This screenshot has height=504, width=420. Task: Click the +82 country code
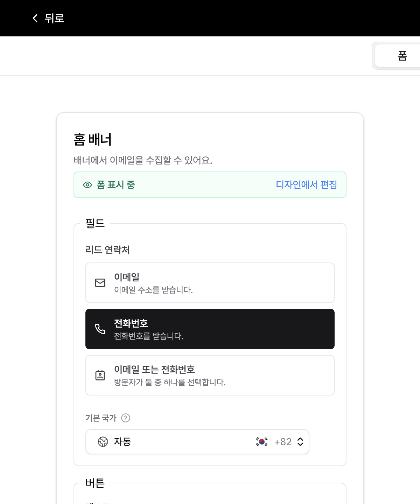coord(283,442)
